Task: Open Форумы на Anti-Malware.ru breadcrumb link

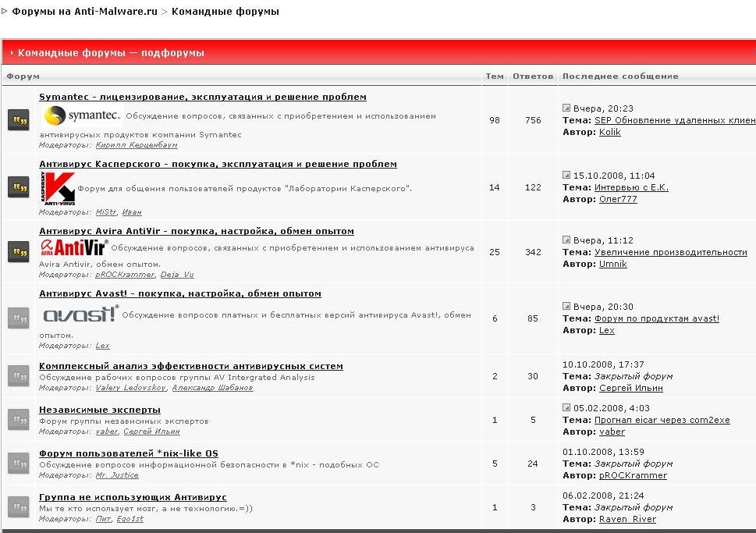Action: click(84, 11)
